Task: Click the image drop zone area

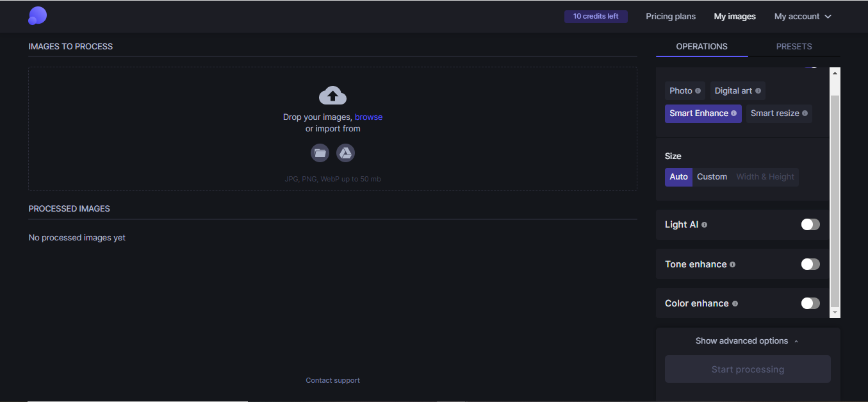Action: pos(332,129)
